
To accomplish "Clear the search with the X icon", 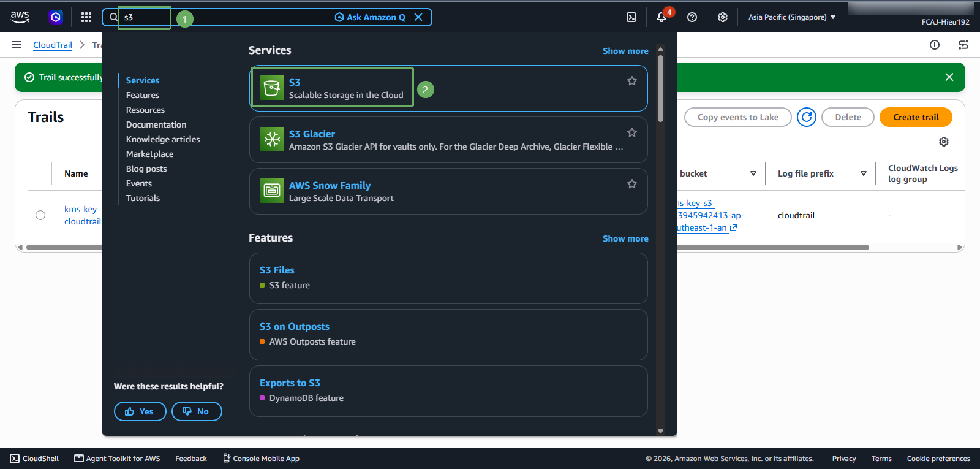I will point(418,17).
